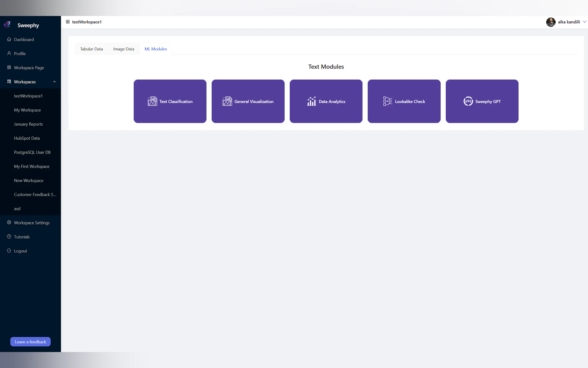Open the Text Classification module
588x368 pixels.
pyautogui.click(x=170, y=101)
